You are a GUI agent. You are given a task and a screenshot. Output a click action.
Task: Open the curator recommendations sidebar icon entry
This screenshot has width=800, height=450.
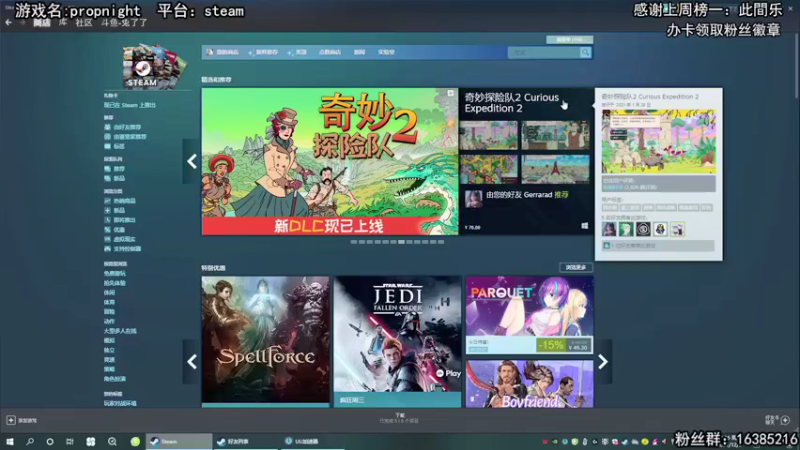[x=125, y=137]
